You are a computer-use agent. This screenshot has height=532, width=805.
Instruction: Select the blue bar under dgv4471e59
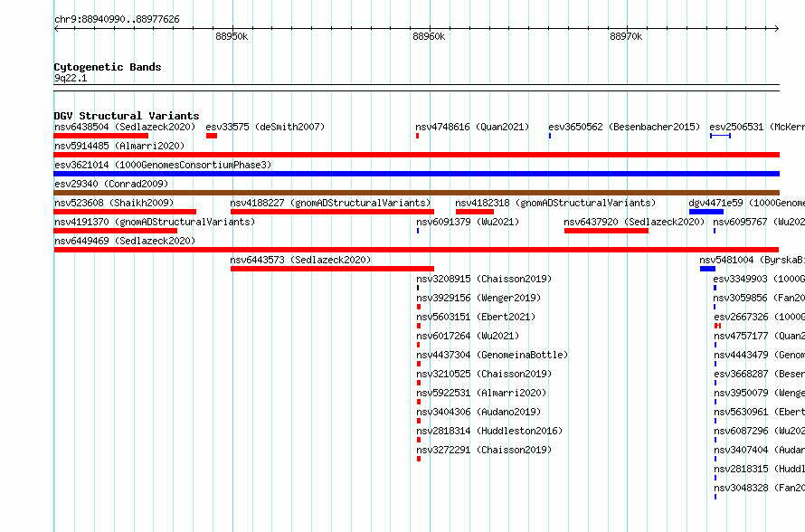click(706, 212)
